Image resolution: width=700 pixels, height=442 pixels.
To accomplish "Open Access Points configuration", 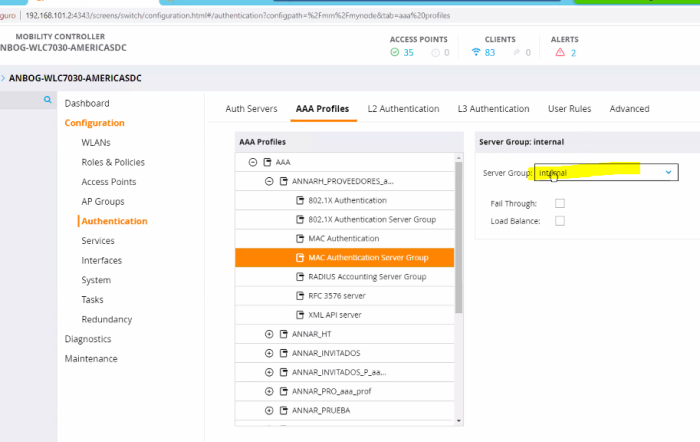I will (109, 182).
